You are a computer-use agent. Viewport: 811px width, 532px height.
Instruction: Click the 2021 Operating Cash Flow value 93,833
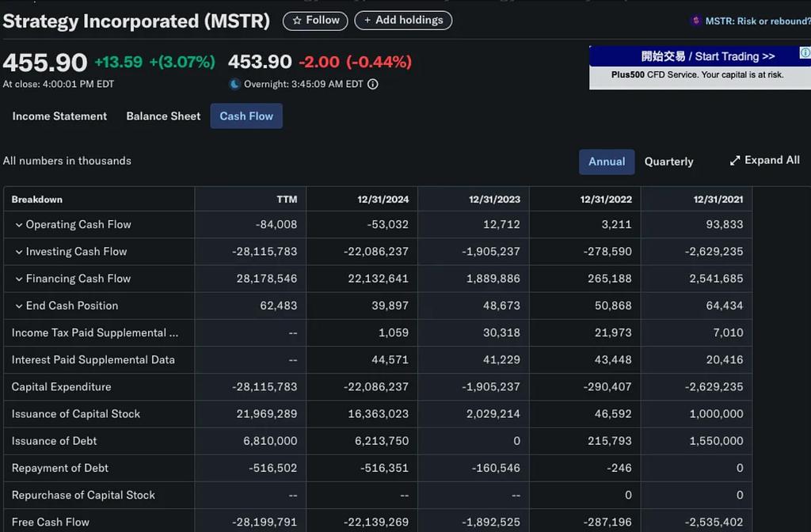point(725,225)
